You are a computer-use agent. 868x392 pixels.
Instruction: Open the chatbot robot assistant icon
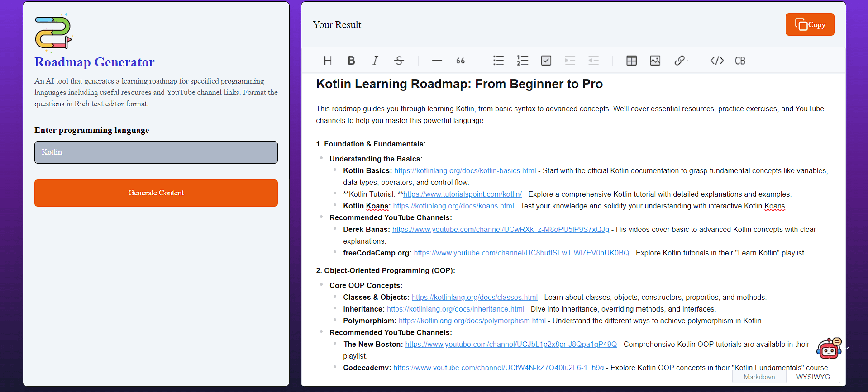coord(829,349)
